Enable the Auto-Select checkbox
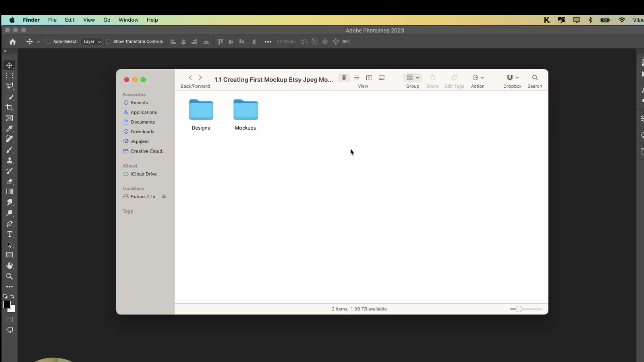This screenshot has height=362, width=644. click(48, 42)
